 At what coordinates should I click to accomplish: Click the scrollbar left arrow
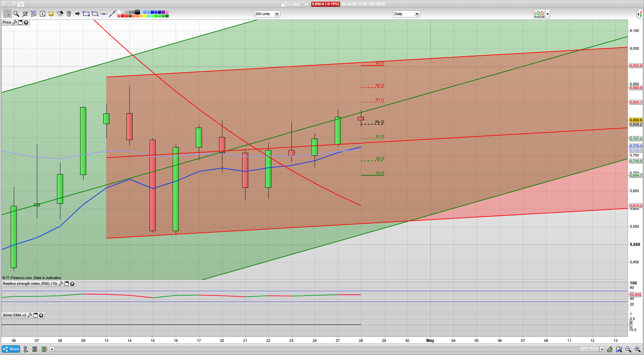[52, 349]
